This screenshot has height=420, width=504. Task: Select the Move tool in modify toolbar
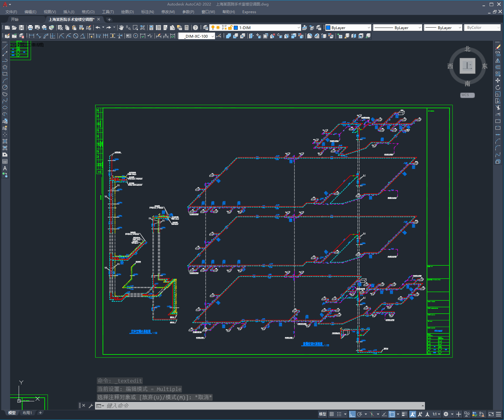[498, 81]
